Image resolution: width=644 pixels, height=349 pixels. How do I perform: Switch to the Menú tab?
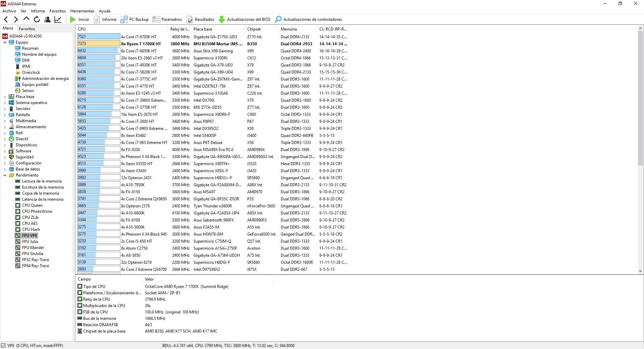(8, 28)
